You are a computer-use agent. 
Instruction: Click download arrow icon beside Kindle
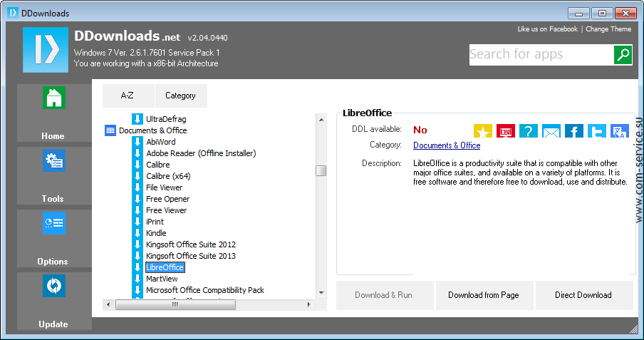[x=137, y=233]
